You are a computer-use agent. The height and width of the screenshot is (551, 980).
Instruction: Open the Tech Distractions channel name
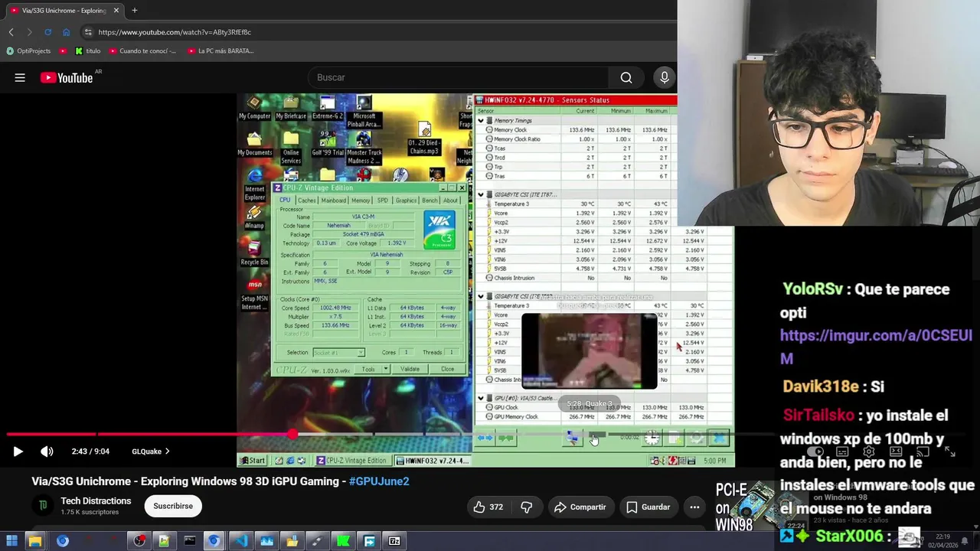[96, 501]
